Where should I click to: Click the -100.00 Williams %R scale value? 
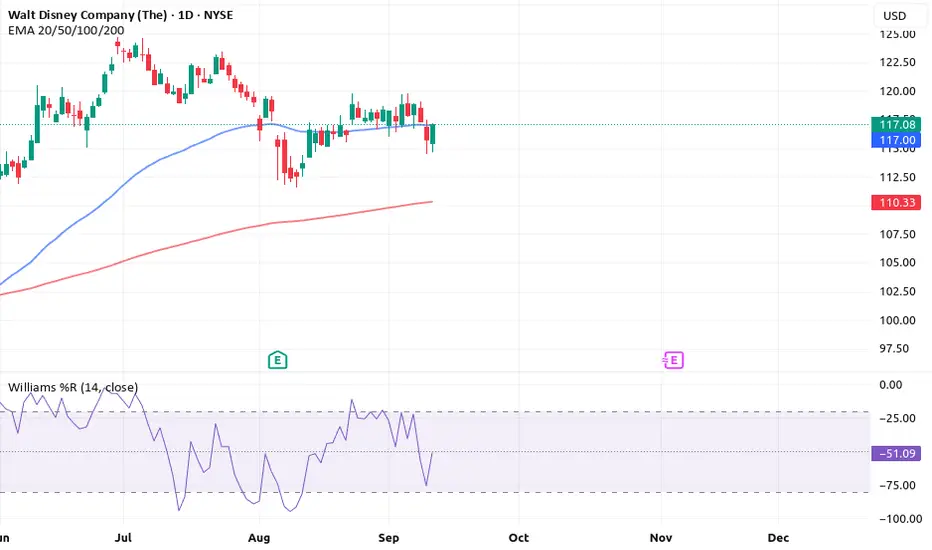900,519
